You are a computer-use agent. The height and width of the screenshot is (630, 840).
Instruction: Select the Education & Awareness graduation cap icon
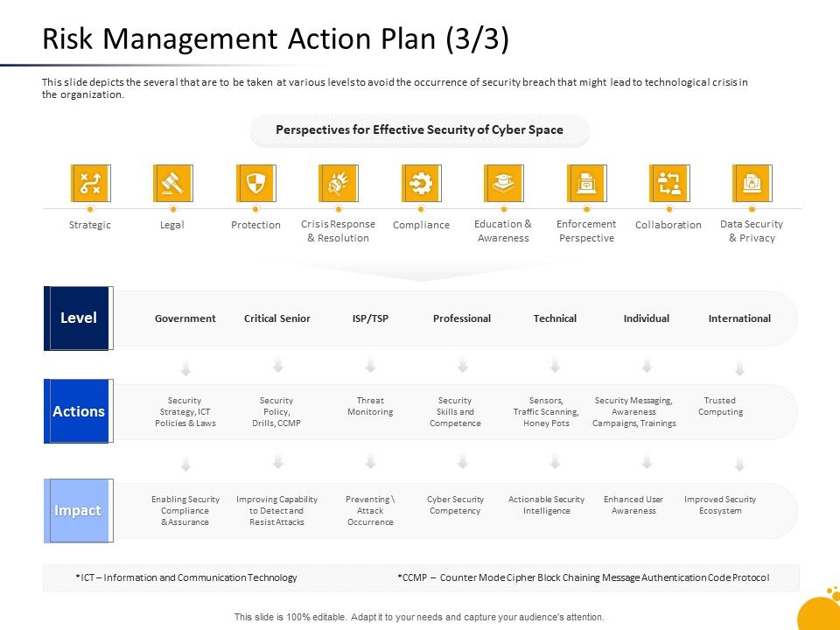point(504,183)
